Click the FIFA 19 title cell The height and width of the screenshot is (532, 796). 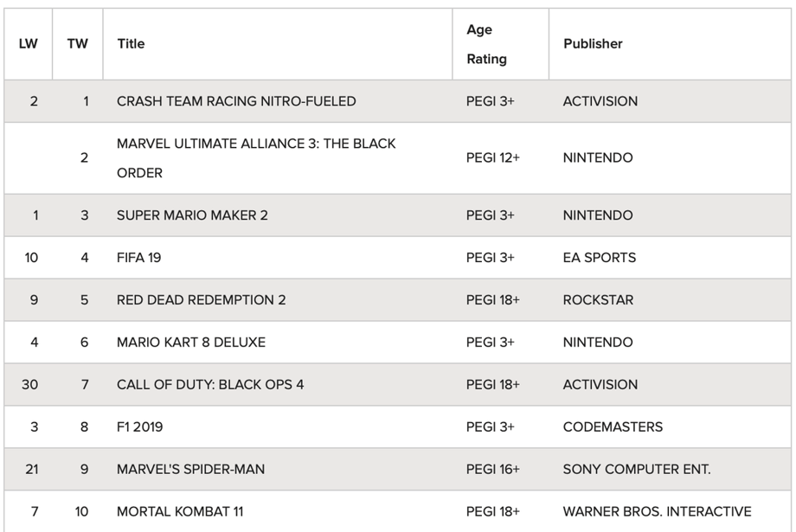(x=139, y=258)
